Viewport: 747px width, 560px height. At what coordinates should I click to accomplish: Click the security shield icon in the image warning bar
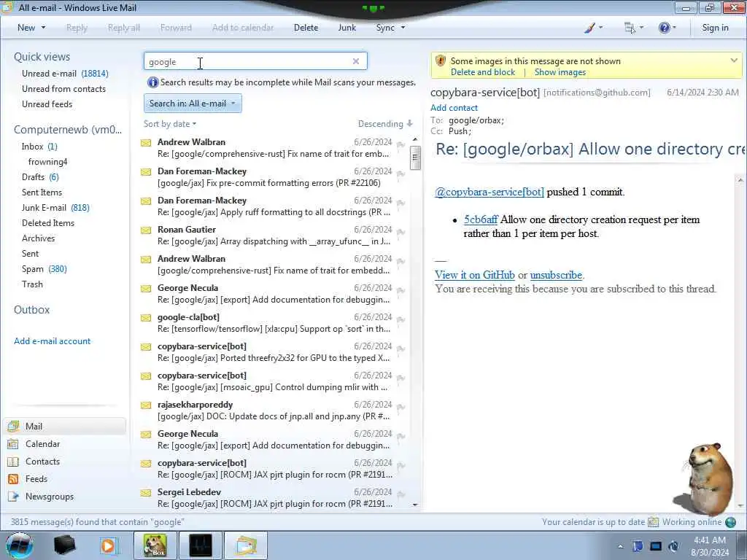pyautogui.click(x=441, y=61)
